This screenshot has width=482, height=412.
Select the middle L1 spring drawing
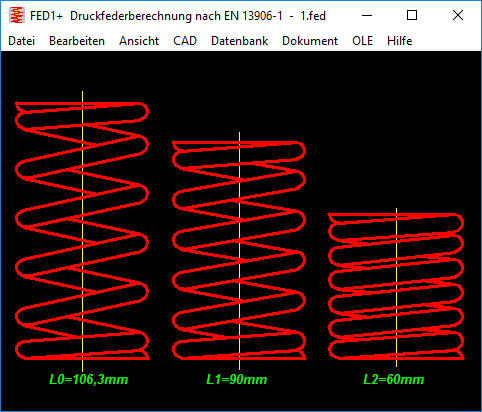(x=239, y=250)
